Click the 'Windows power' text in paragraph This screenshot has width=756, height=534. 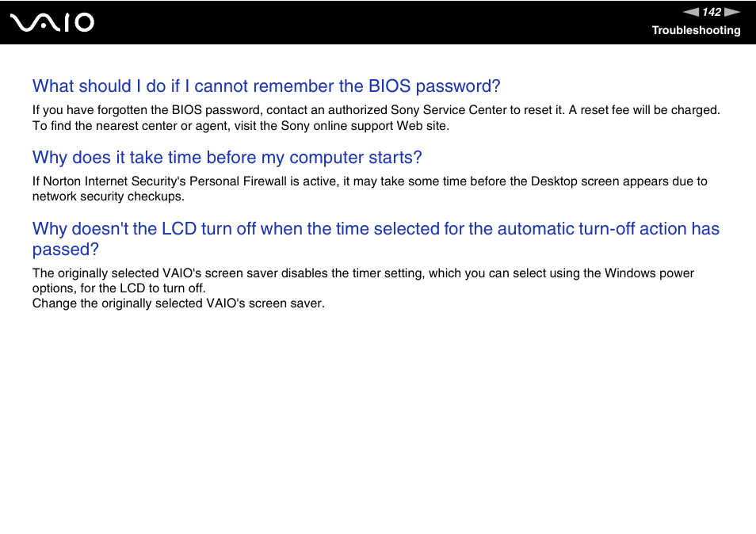tap(650, 273)
